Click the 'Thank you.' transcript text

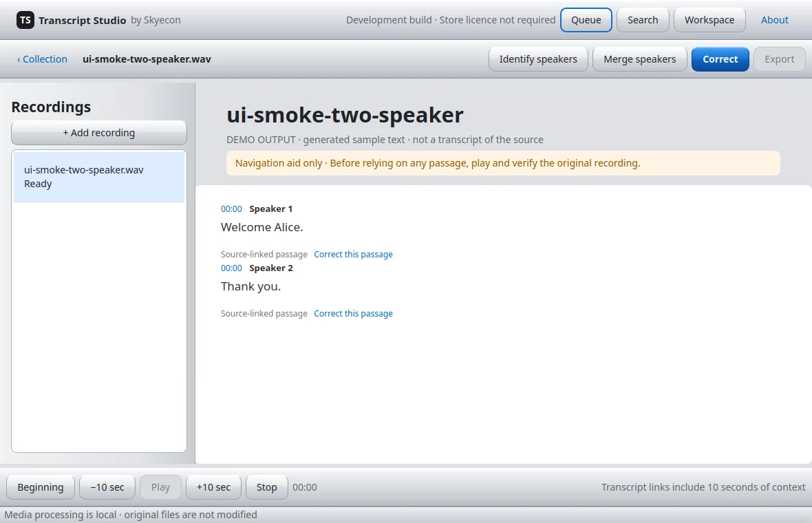250,286
